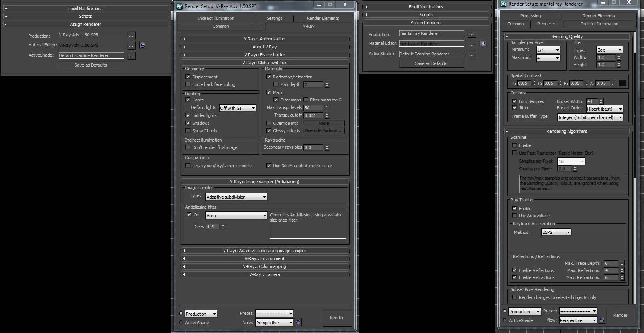Enable Show GI only

pyautogui.click(x=188, y=131)
